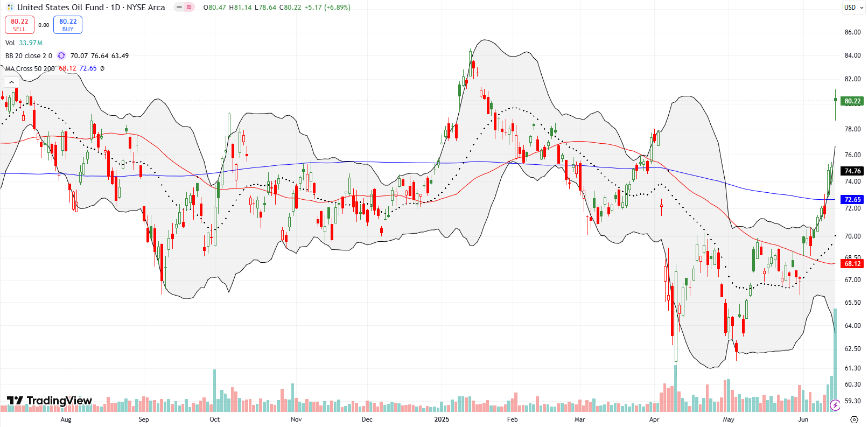
Task: Click the Oct label on the time axis
Action: click(x=214, y=419)
